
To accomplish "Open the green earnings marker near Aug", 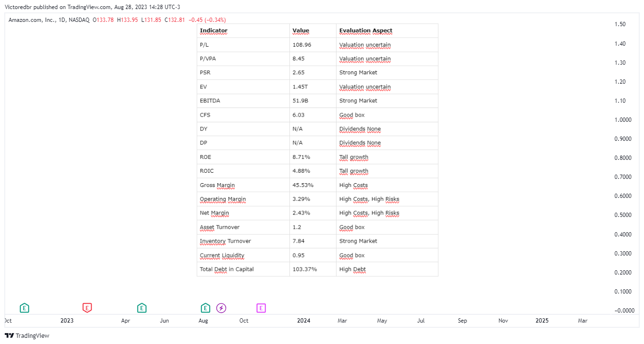I will pyautogui.click(x=205, y=308).
